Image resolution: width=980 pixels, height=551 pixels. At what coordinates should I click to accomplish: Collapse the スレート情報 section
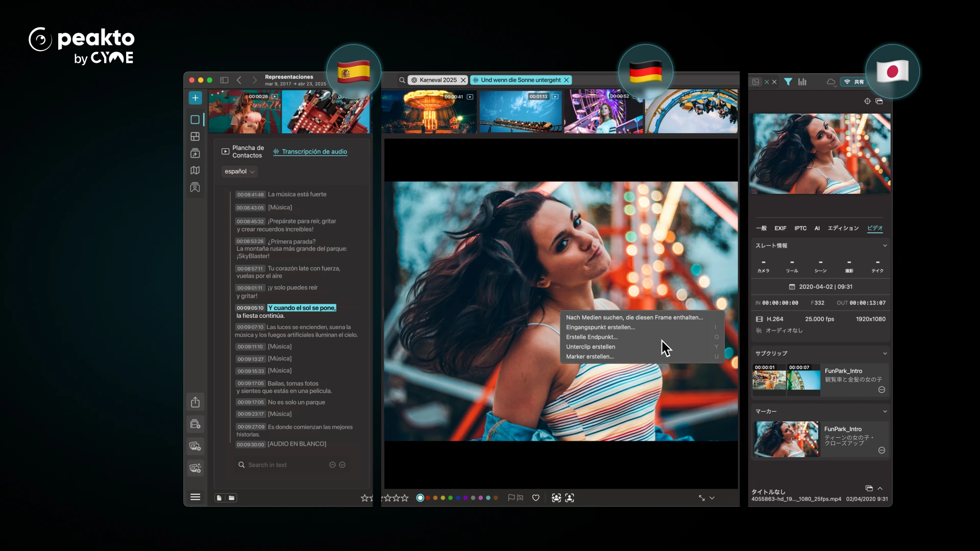point(885,246)
